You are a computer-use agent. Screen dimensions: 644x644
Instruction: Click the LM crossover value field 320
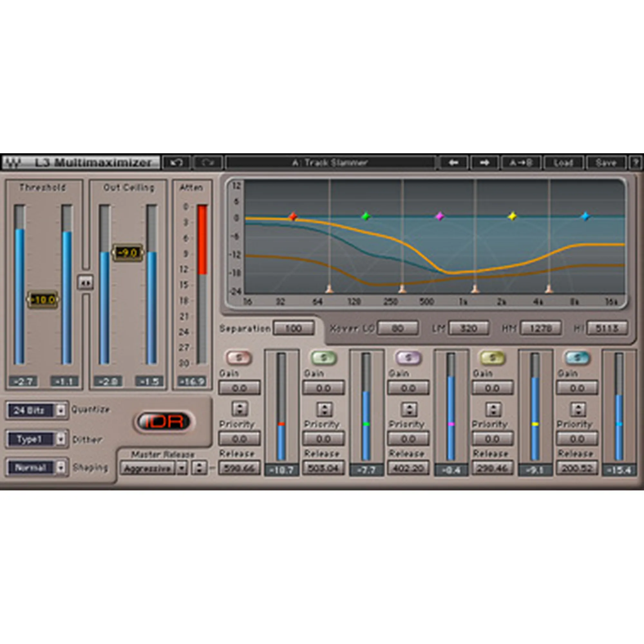click(x=469, y=328)
